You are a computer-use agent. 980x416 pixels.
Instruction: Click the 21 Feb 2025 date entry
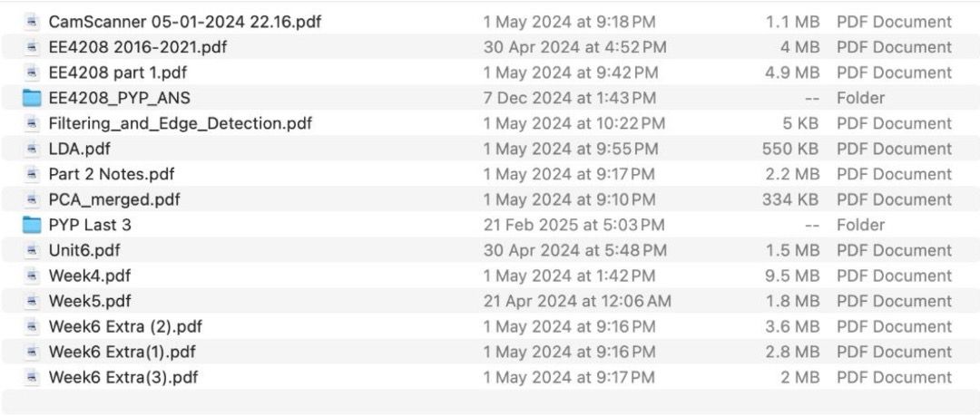pos(573,225)
